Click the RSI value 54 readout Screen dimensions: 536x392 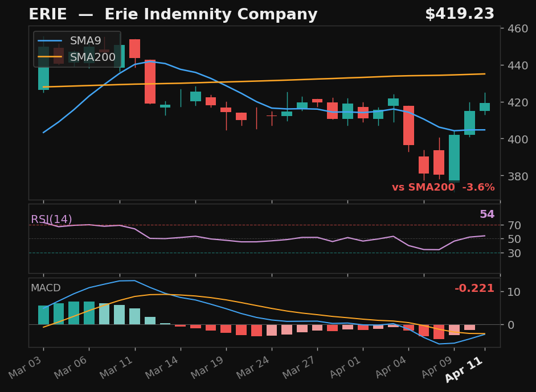pos(487,214)
